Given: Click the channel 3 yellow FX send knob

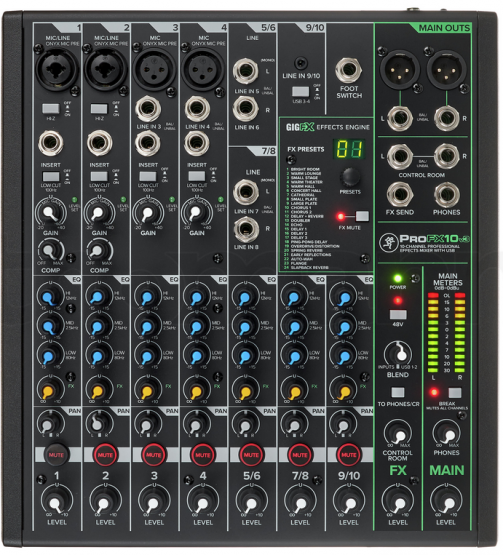Looking at the screenshot, I should (148, 389).
